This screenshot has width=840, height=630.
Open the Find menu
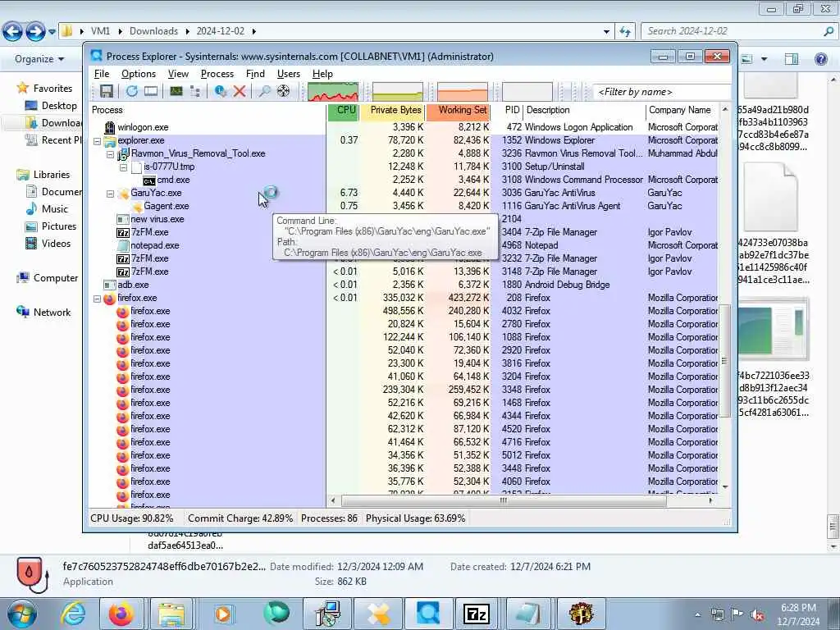pyautogui.click(x=255, y=74)
